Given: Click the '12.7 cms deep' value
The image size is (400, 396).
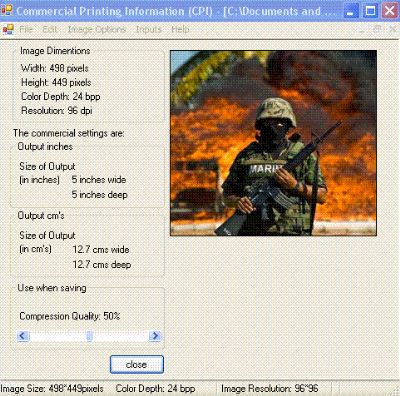Looking at the screenshot, I should pyautogui.click(x=102, y=264).
